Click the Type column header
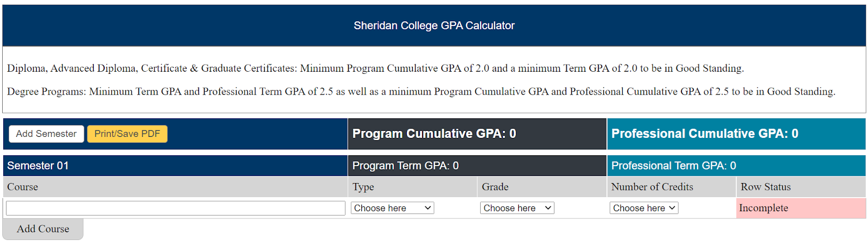This screenshot has height=246, width=868. [363, 187]
